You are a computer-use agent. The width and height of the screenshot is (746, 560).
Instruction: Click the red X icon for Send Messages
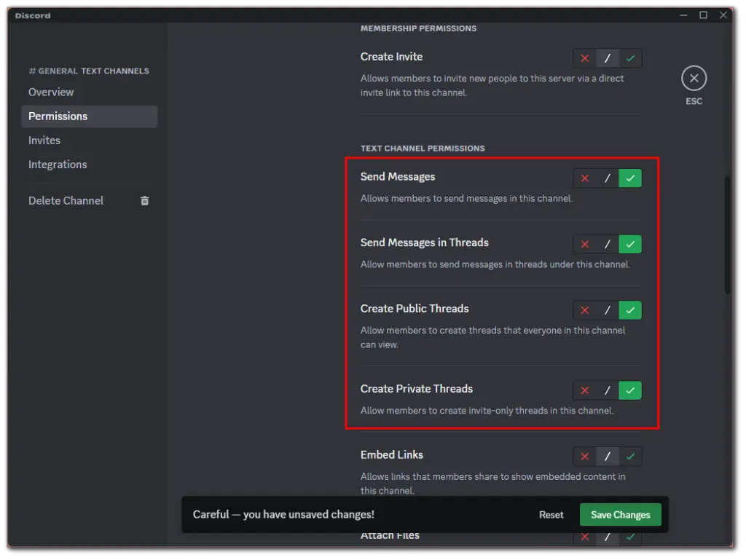[584, 178]
